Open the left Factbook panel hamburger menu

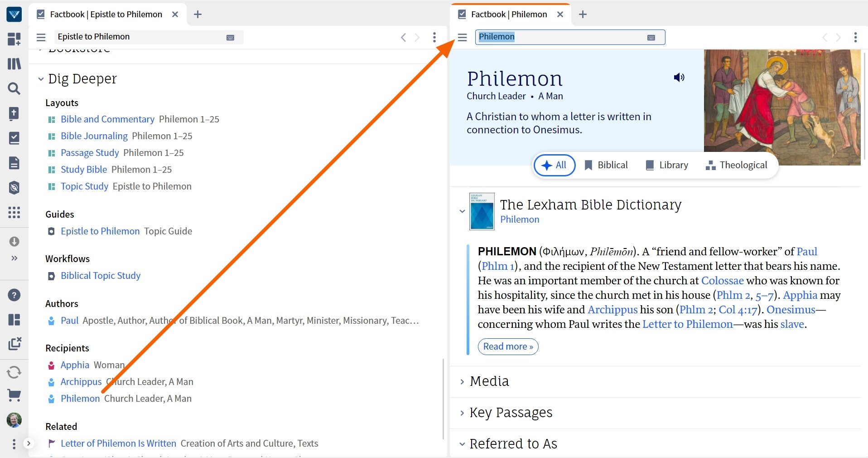(x=41, y=37)
